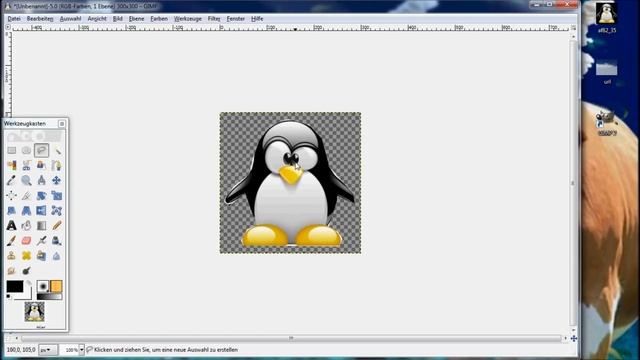The image size is (640, 360).
Task: Select the Pencil tool
Action: coord(57,225)
